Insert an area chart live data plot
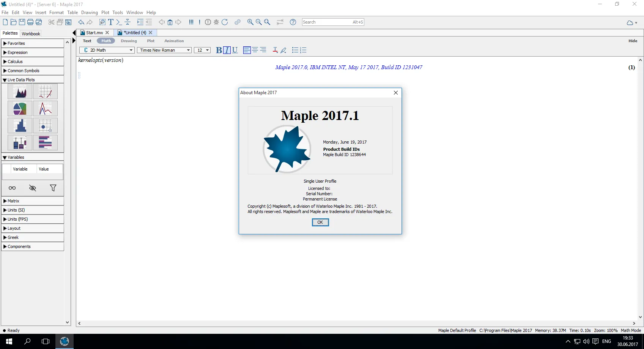 [x=20, y=92]
